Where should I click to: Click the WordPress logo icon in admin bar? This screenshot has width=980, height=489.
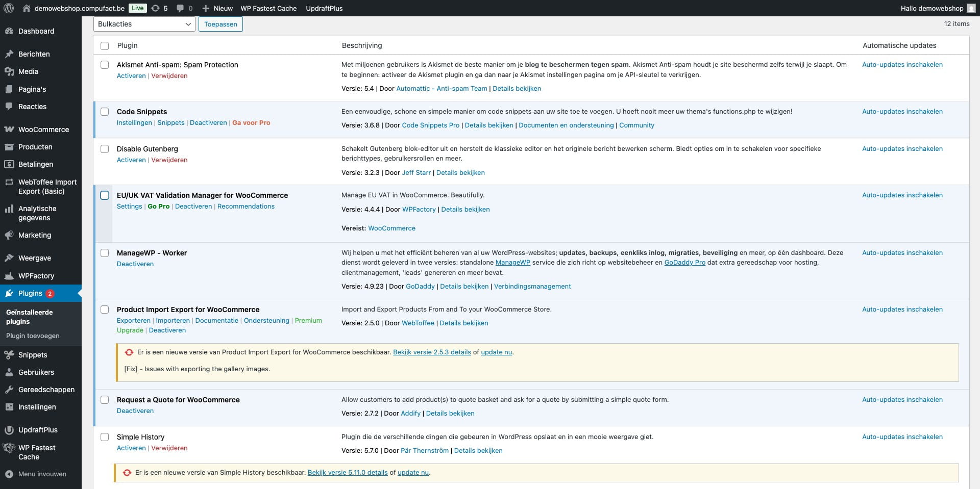pyautogui.click(x=9, y=8)
